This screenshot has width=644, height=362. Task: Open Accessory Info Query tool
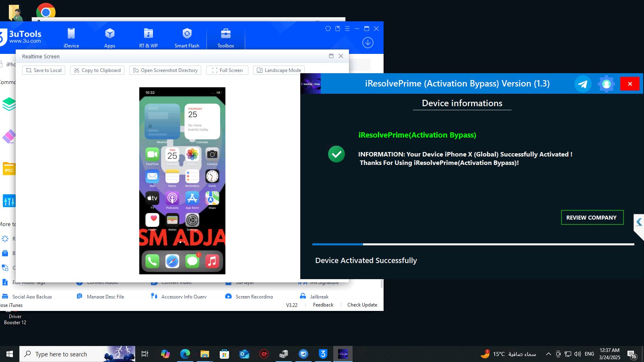179,297
